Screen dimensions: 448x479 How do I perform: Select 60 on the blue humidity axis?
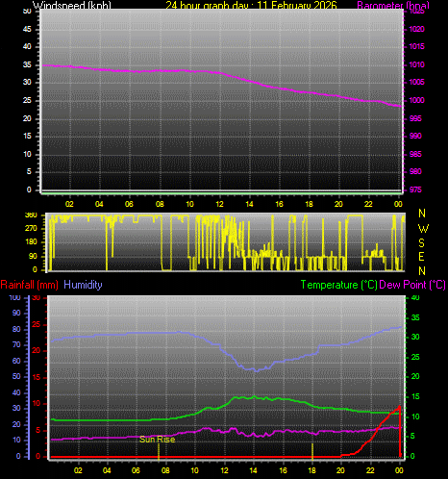click(x=16, y=361)
